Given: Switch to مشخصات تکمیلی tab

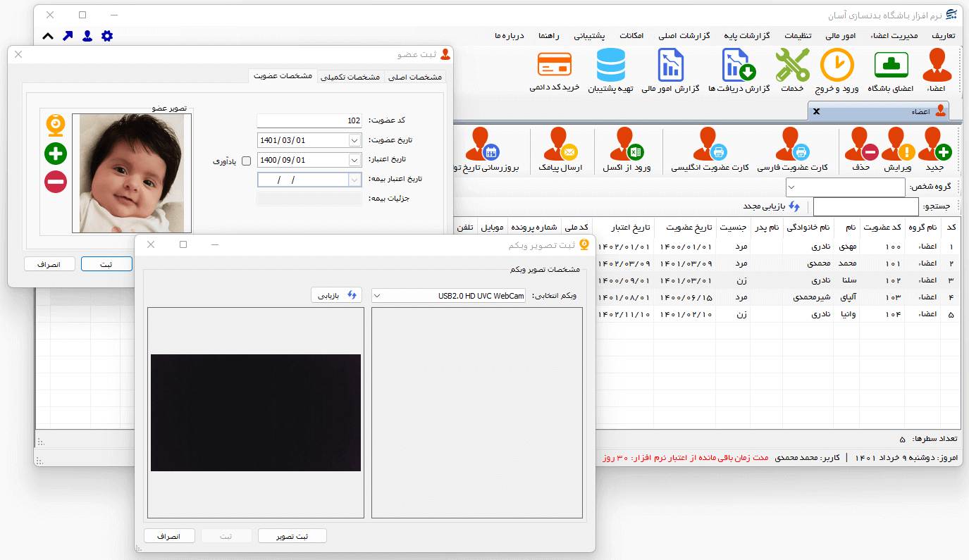Looking at the screenshot, I should tap(351, 77).
